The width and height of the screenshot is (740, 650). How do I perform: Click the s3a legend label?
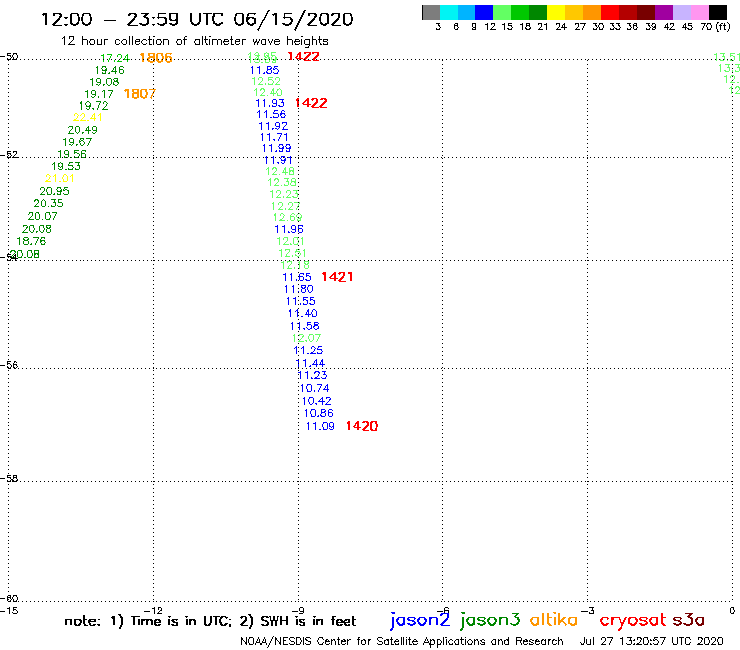[688, 620]
